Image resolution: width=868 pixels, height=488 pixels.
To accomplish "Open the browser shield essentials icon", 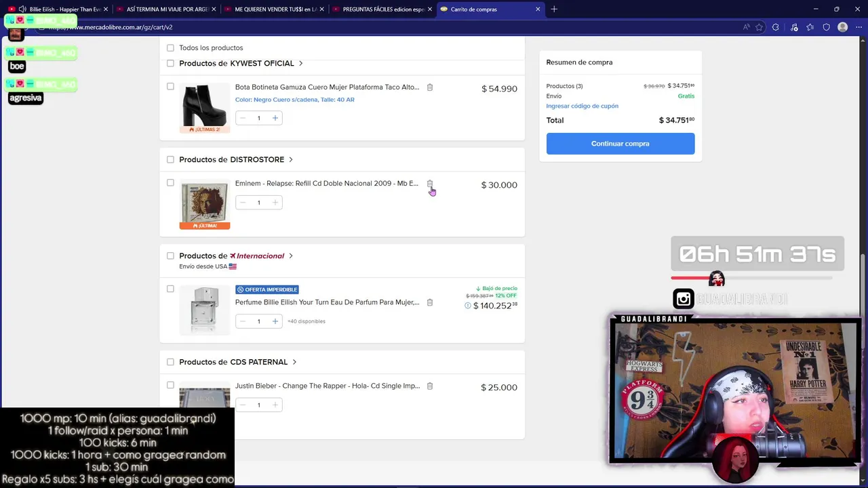I will (x=826, y=27).
